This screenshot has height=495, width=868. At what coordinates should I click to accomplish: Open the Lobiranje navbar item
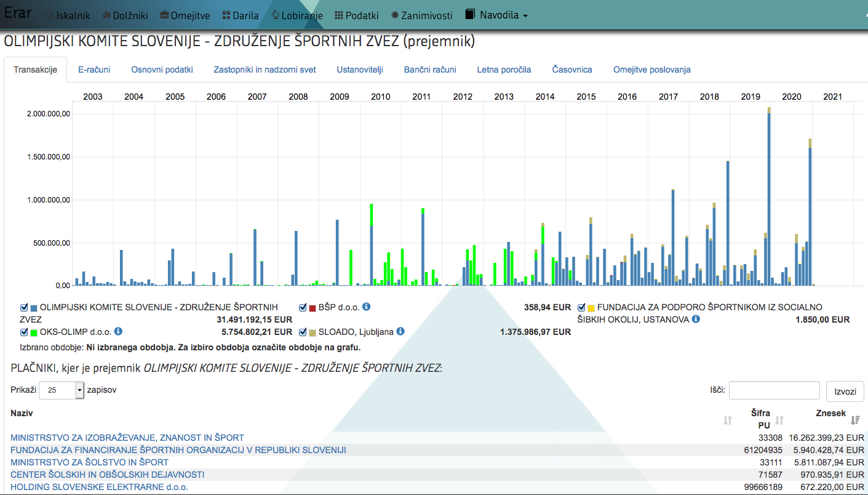pyautogui.click(x=297, y=15)
